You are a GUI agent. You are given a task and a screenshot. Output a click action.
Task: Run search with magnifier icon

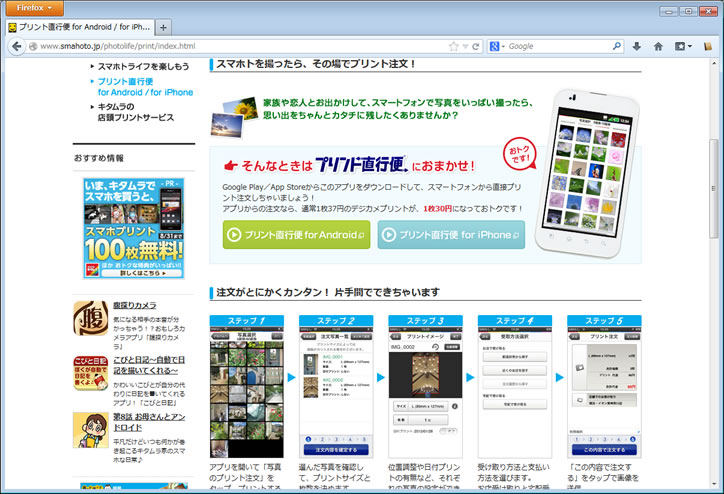coord(616,46)
